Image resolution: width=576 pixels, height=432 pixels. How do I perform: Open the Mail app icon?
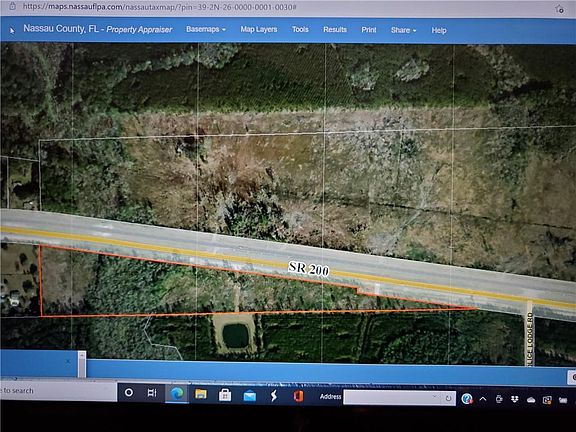tap(249, 396)
